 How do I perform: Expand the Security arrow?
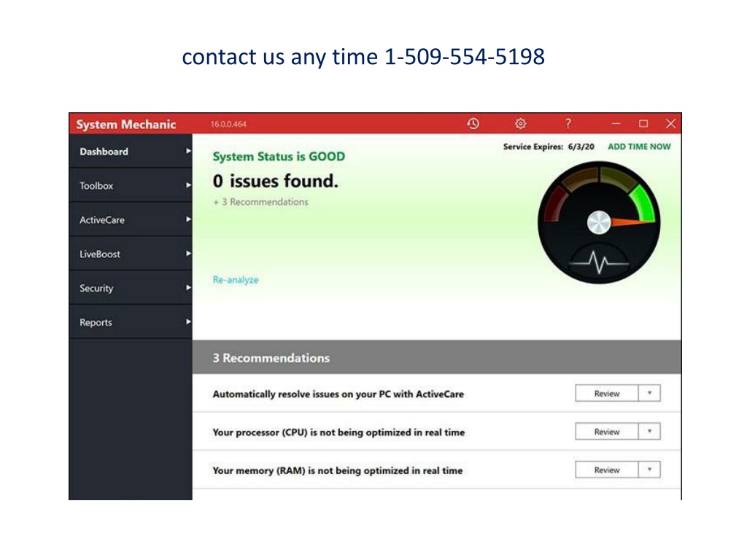tap(188, 287)
